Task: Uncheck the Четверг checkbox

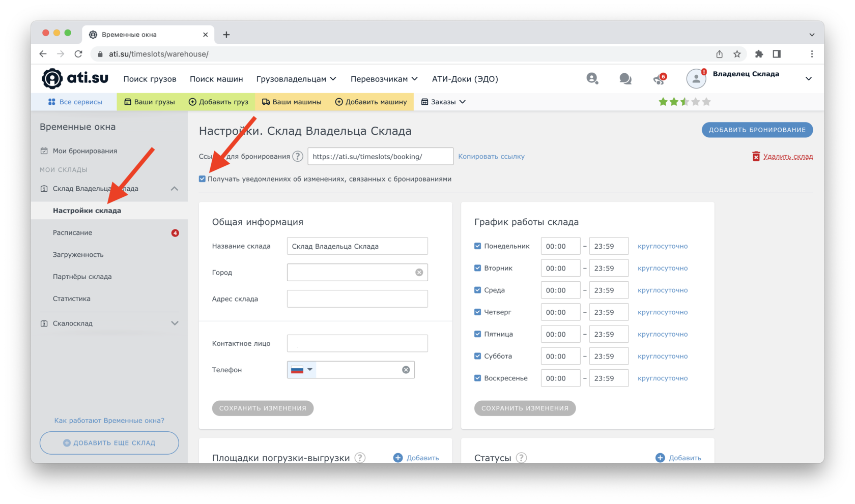Action: (x=477, y=312)
